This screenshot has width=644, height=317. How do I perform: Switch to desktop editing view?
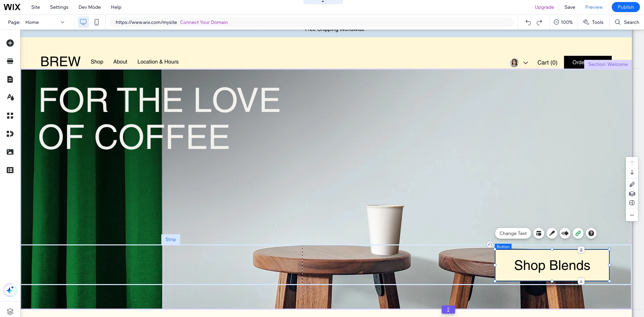pyautogui.click(x=83, y=22)
